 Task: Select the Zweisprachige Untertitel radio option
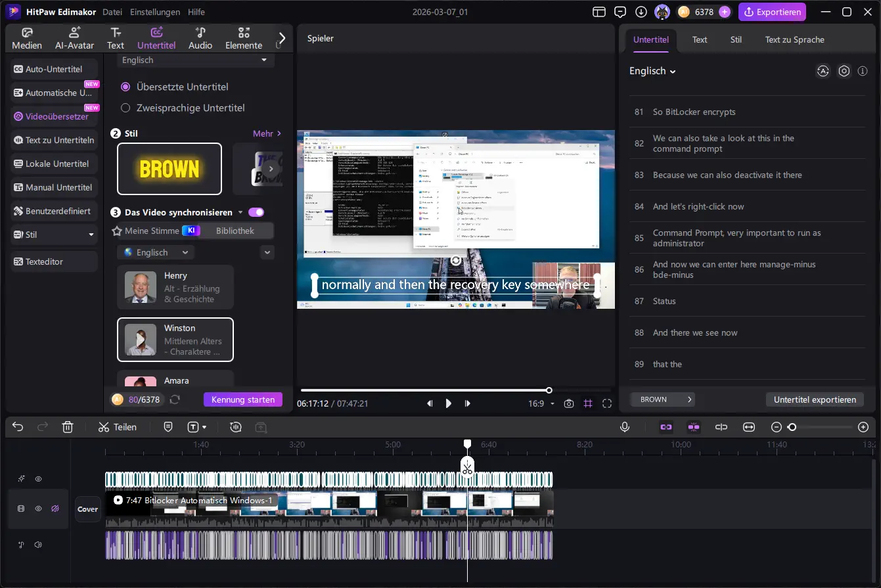tap(126, 108)
